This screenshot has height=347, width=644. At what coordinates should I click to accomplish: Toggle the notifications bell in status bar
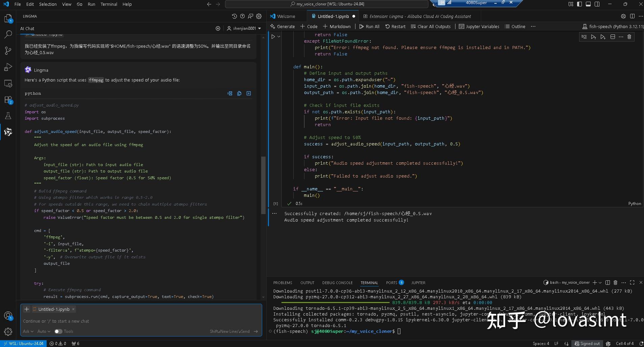click(x=641, y=344)
